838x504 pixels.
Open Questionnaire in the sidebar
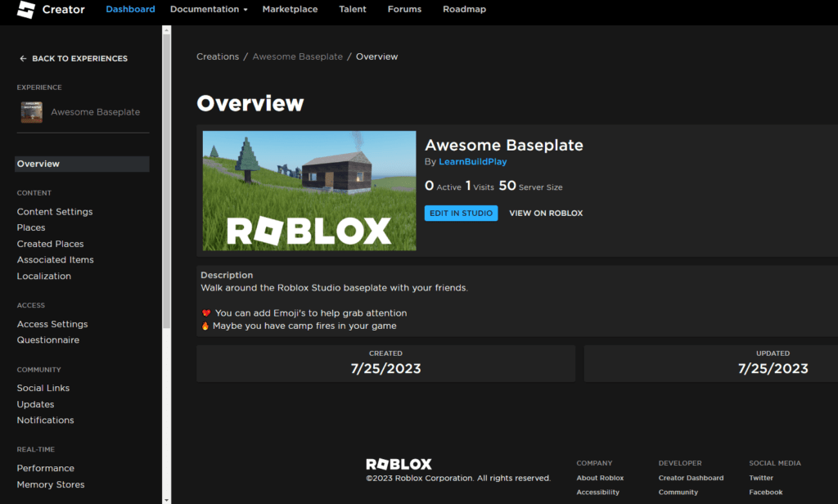[x=48, y=340]
